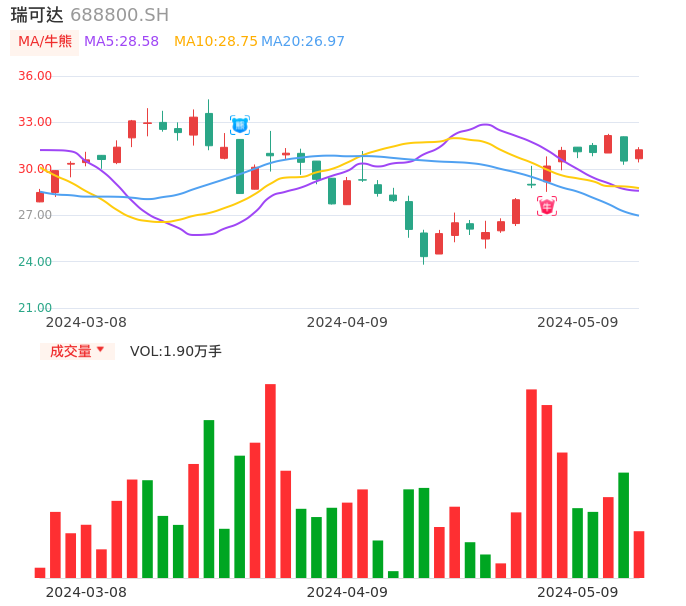Click the 2024-03-08 date on price chart
The width and height of the screenshot is (686, 606).
click(x=86, y=322)
